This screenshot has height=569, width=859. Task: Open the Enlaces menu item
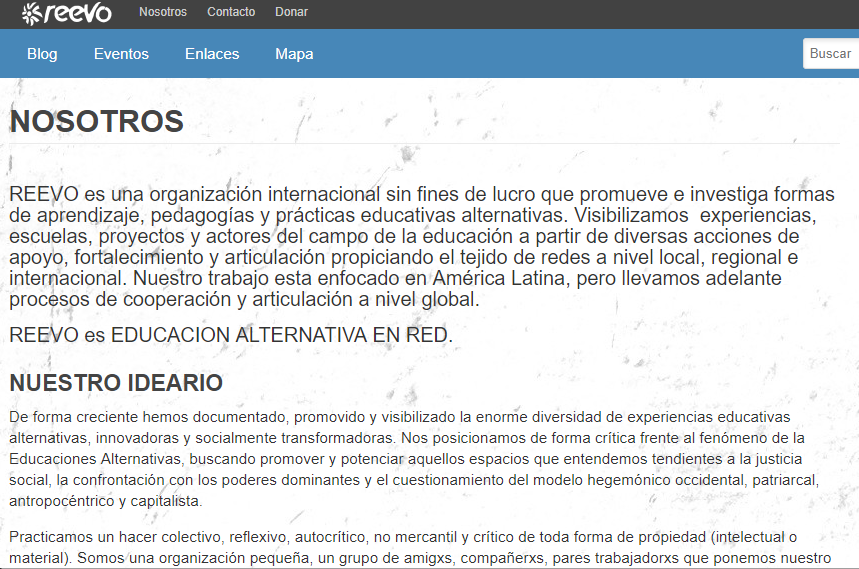click(212, 54)
